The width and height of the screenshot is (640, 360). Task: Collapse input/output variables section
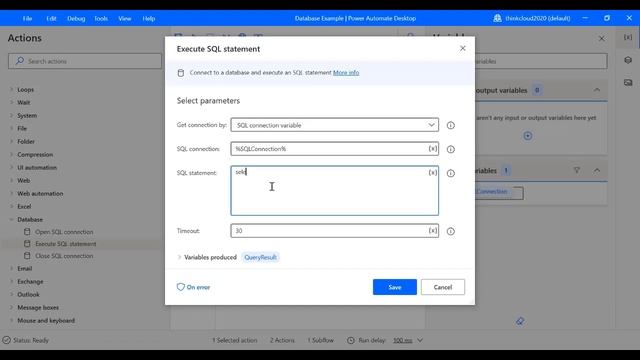(x=597, y=90)
